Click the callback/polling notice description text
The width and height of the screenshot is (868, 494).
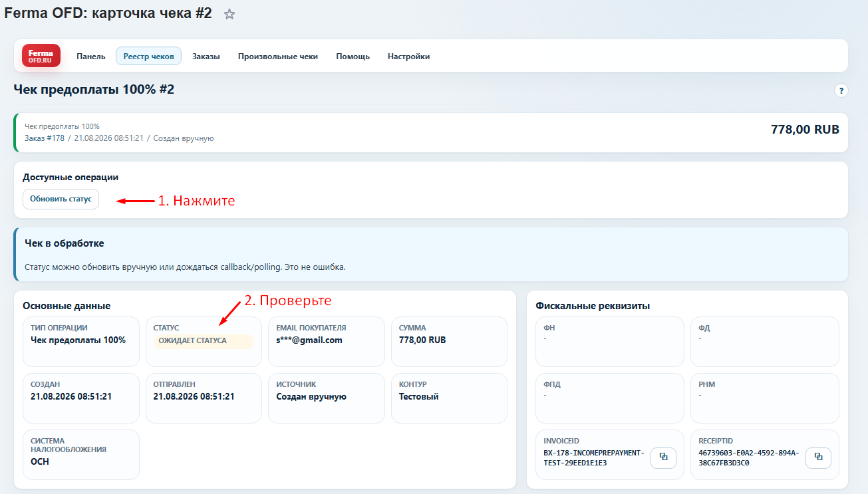pos(185,267)
